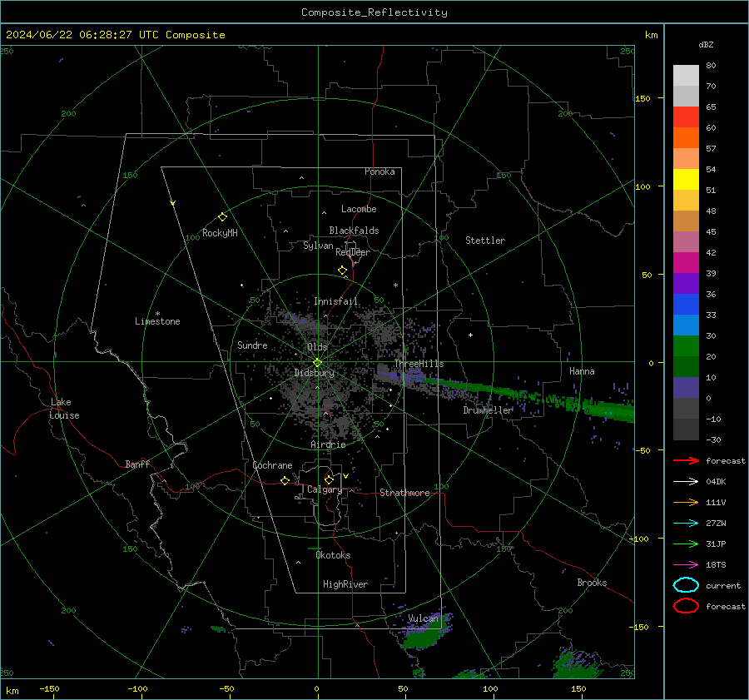The width and height of the screenshot is (749, 700).
Task: Click the Didsbury label
Action: [x=315, y=373]
